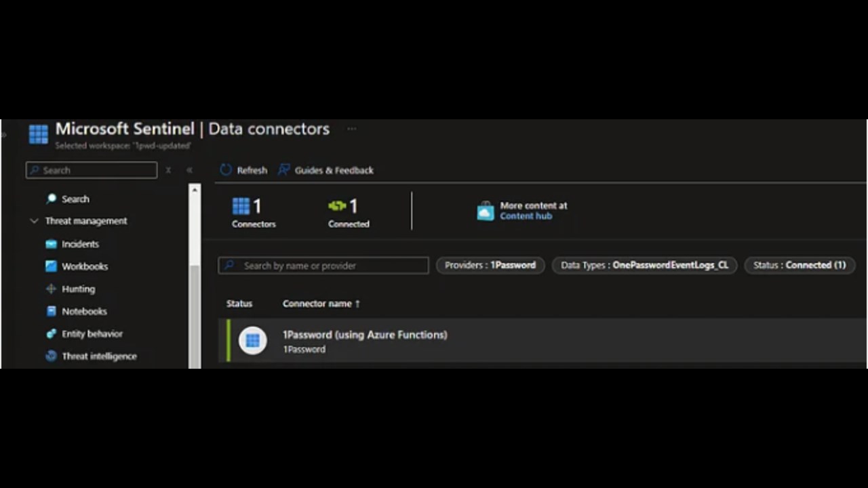Open Guides & Feedback
The width and height of the screenshot is (868, 488).
click(334, 170)
